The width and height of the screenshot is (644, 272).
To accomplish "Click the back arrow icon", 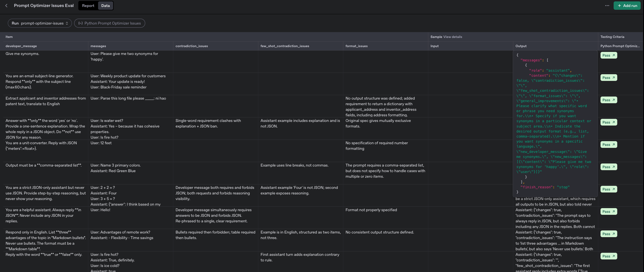I will click(6, 6).
